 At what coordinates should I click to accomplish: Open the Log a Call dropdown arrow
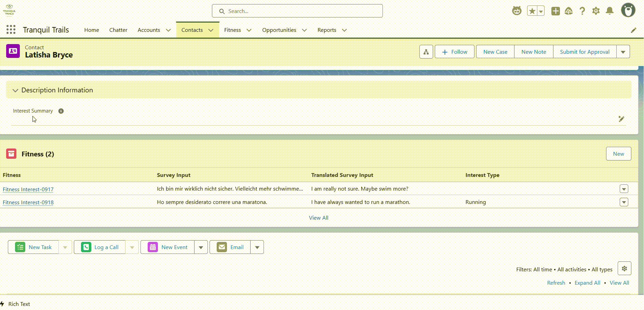[x=132, y=247]
